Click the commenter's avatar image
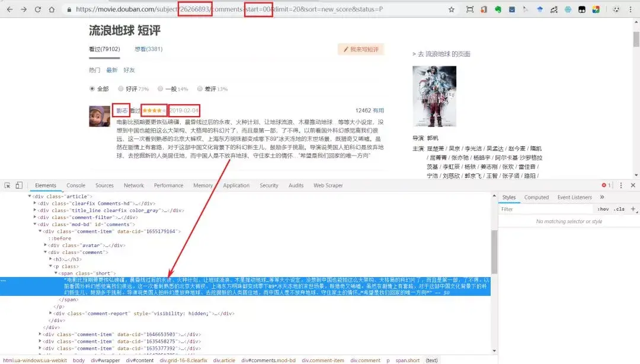 tap(100, 116)
